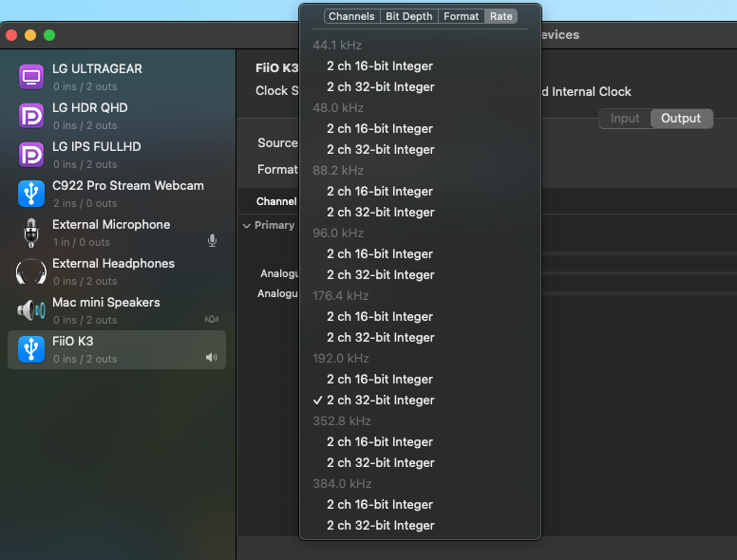Click the External Microphone device icon
Viewport: 737px width, 560px height.
tap(31, 233)
